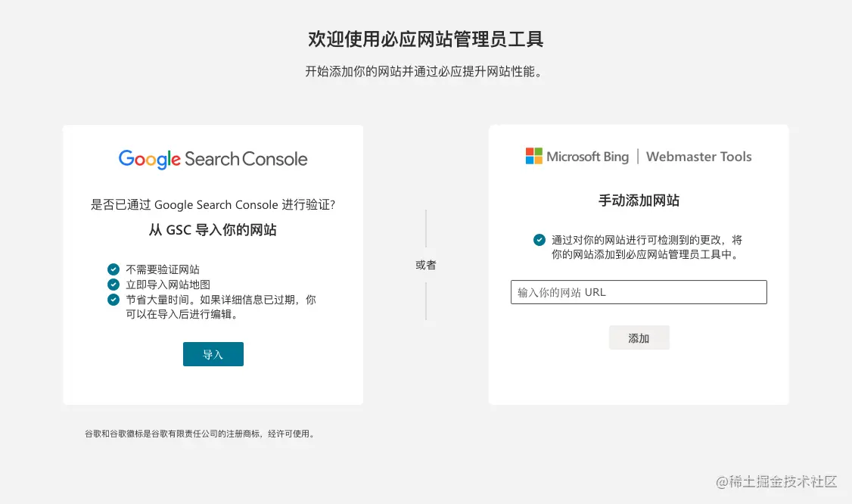The width and height of the screenshot is (852, 504).
Task: Click the 导入 import button
Action: pyautogui.click(x=213, y=354)
